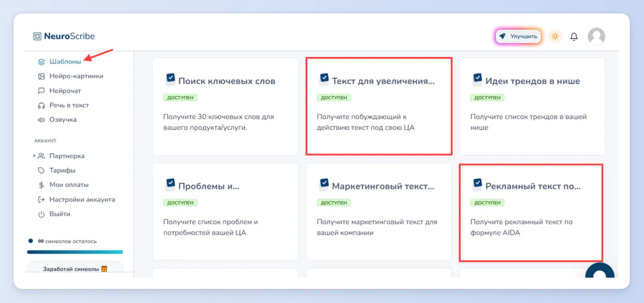Click the символов осталось progress bar
Image resolution: width=644 pixels, height=303 pixels.
[75, 252]
